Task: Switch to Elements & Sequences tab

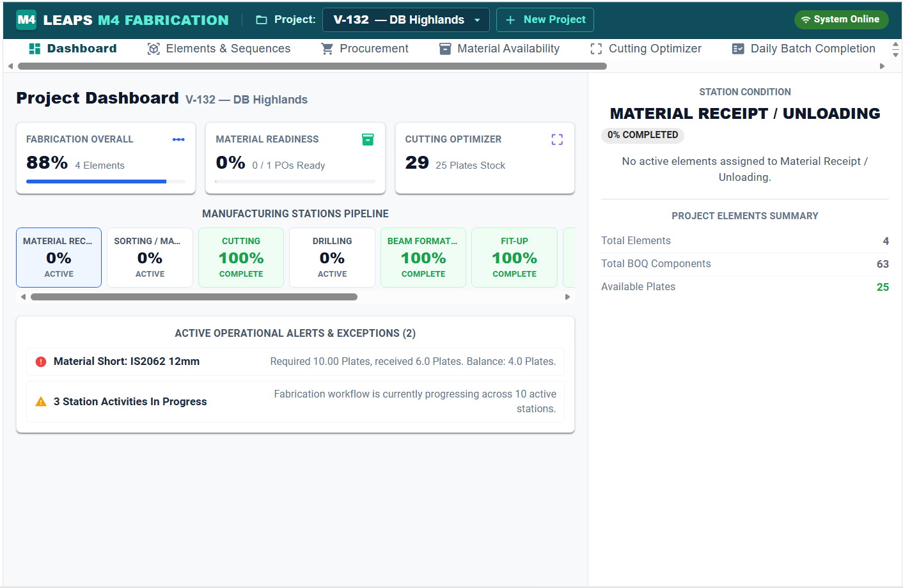Action: 219,49
